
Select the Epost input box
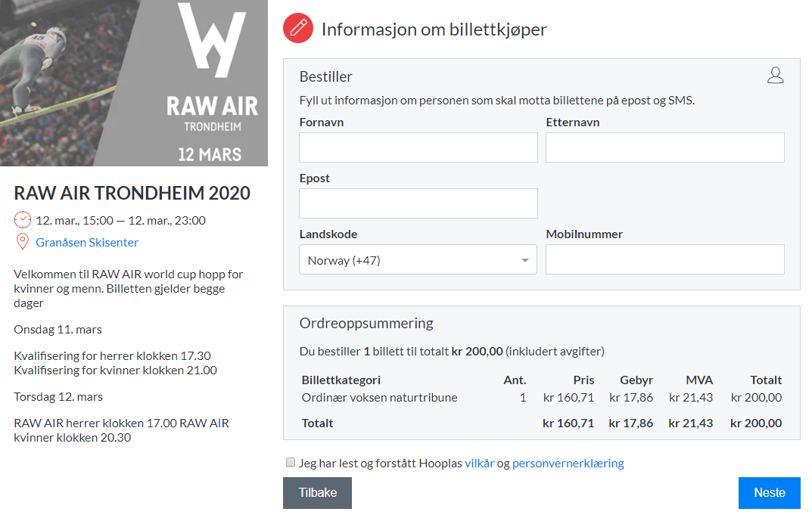tap(418, 203)
